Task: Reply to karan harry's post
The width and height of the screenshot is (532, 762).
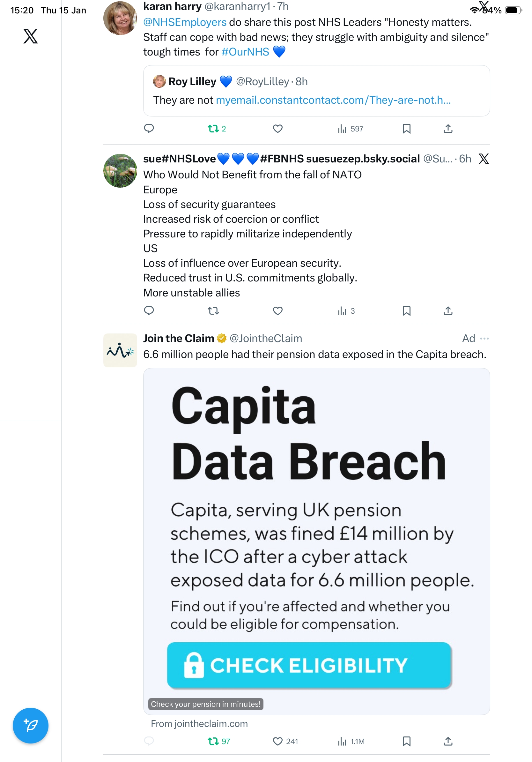Action: click(x=149, y=129)
